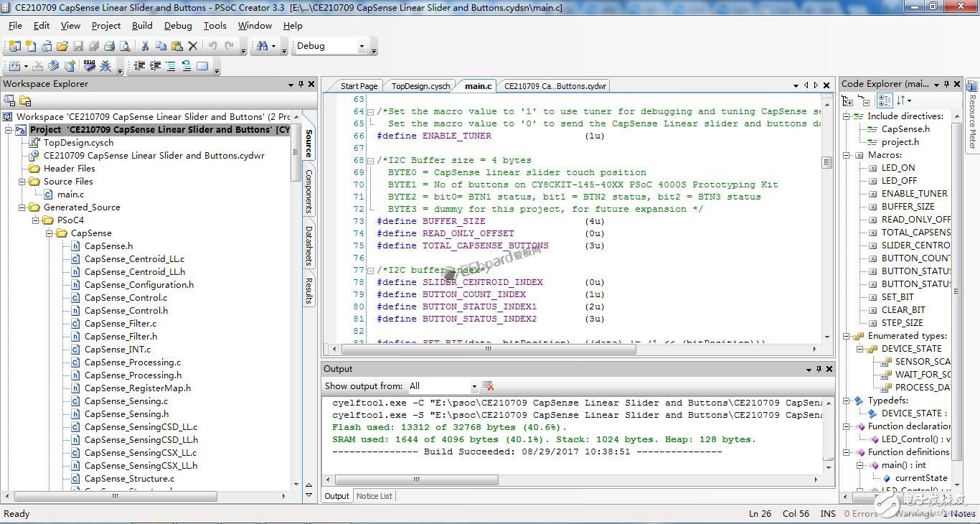Image resolution: width=980 pixels, height=524 pixels.
Task: Toggle the pin on Output panel
Action: pyautogui.click(x=819, y=369)
